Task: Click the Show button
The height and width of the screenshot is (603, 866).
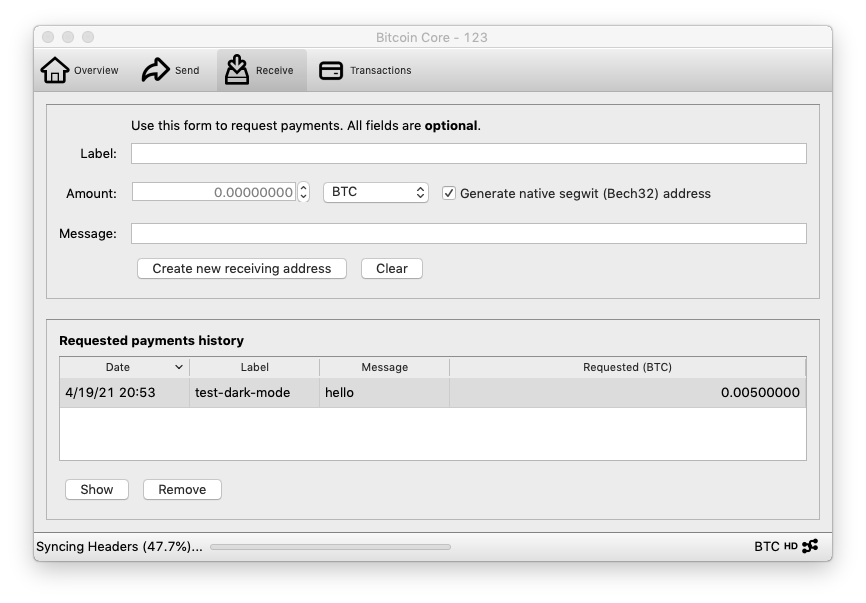Action: click(97, 489)
